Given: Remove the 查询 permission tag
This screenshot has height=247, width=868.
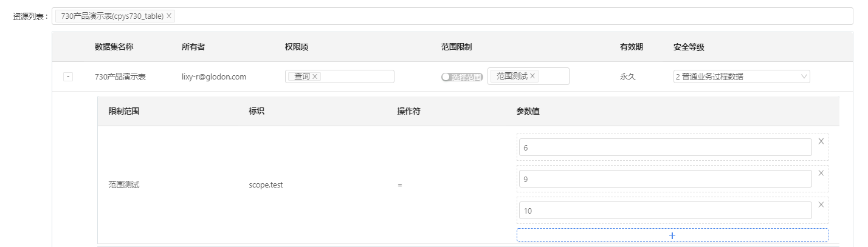Looking at the screenshot, I should [x=315, y=76].
